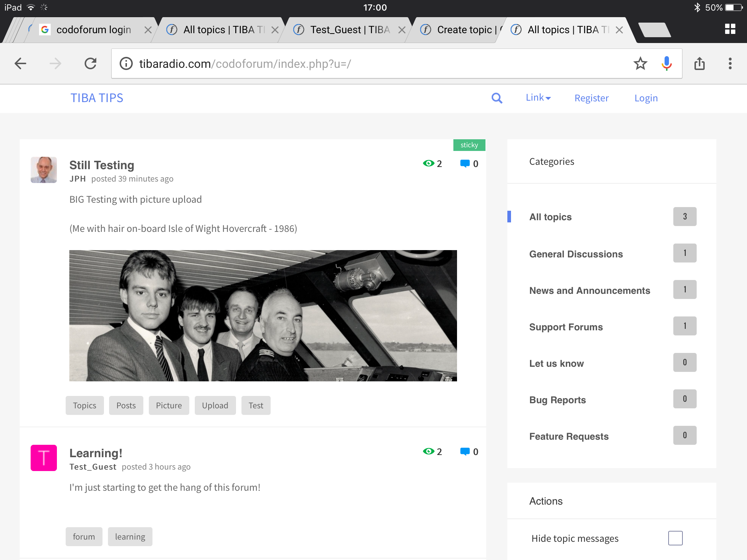Switch to the Create topic tab
Image resolution: width=747 pixels, height=560 pixels.
[x=461, y=30]
